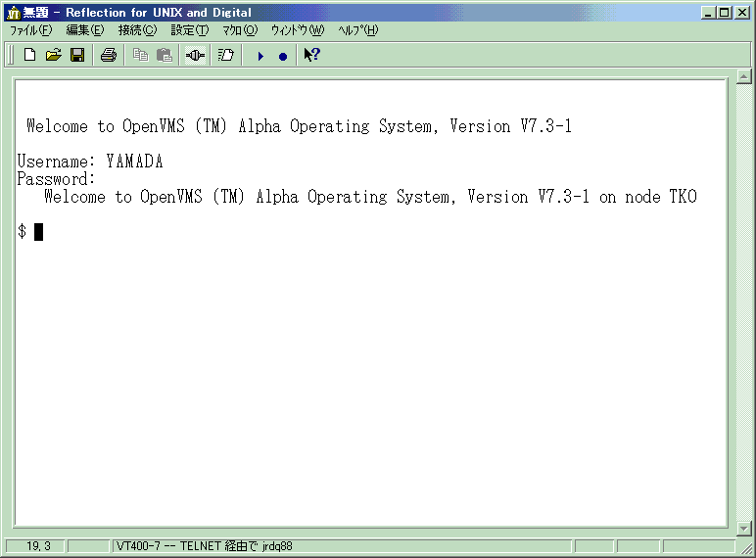756x558 pixels.
Task: Start macro playback with the play arrow
Action: coord(260,57)
